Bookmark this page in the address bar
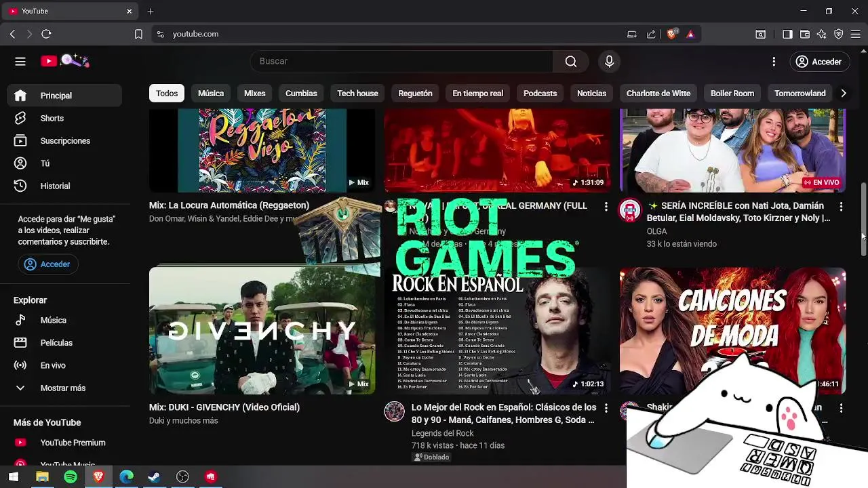 (x=138, y=34)
